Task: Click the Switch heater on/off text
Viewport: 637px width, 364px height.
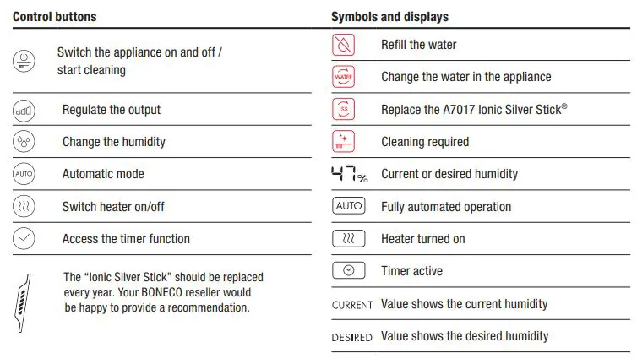Action: pos(113,207)
